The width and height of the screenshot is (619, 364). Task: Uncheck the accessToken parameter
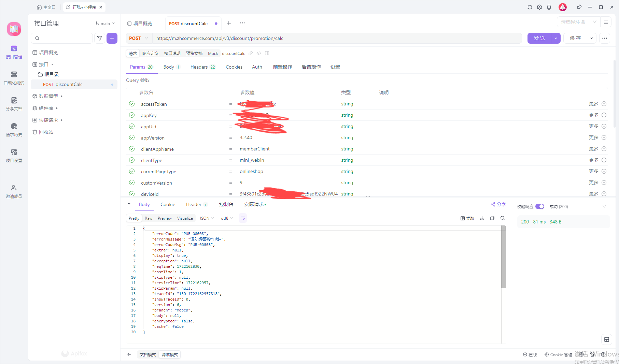pos(132,104)
